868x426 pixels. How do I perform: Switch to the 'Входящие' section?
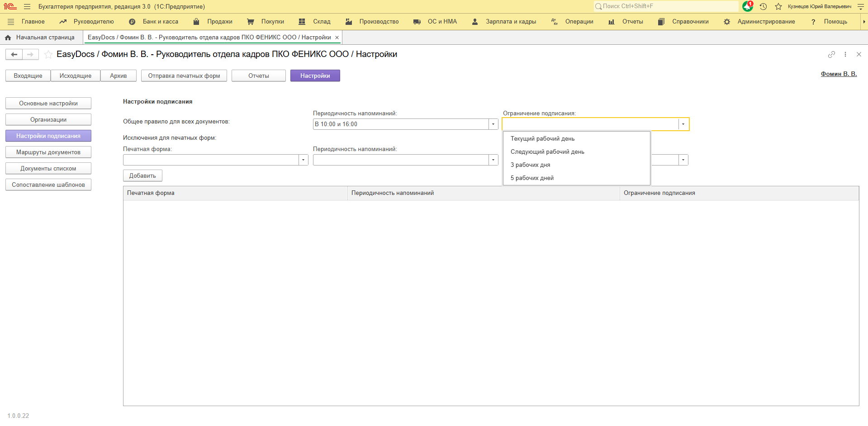[x=28, y=76]
